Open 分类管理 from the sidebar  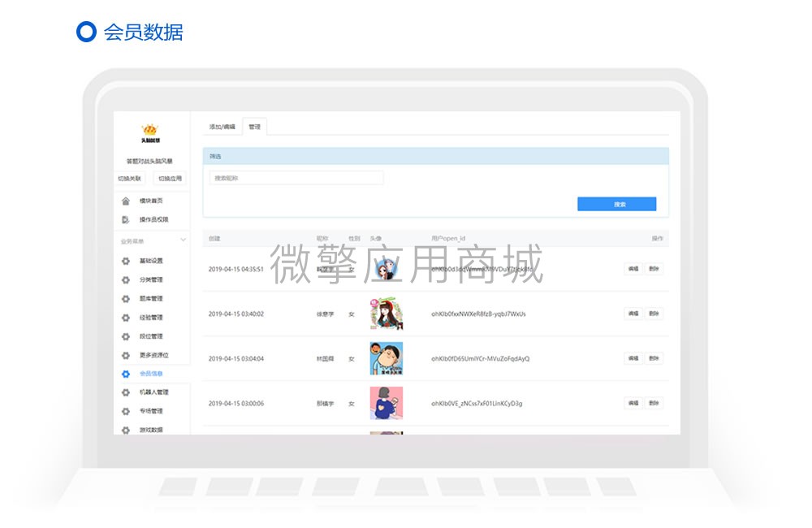[x=126, y=279]
